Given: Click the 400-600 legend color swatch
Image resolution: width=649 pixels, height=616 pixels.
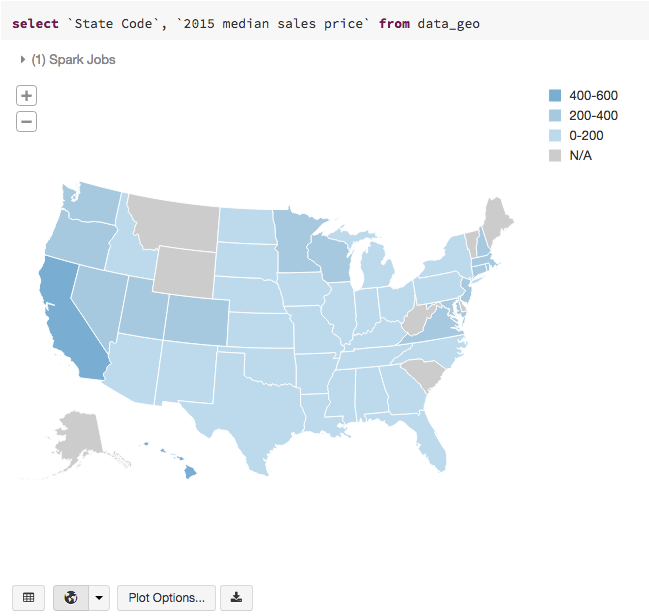Looking at the screenshot, I should (x=555, y=96).
